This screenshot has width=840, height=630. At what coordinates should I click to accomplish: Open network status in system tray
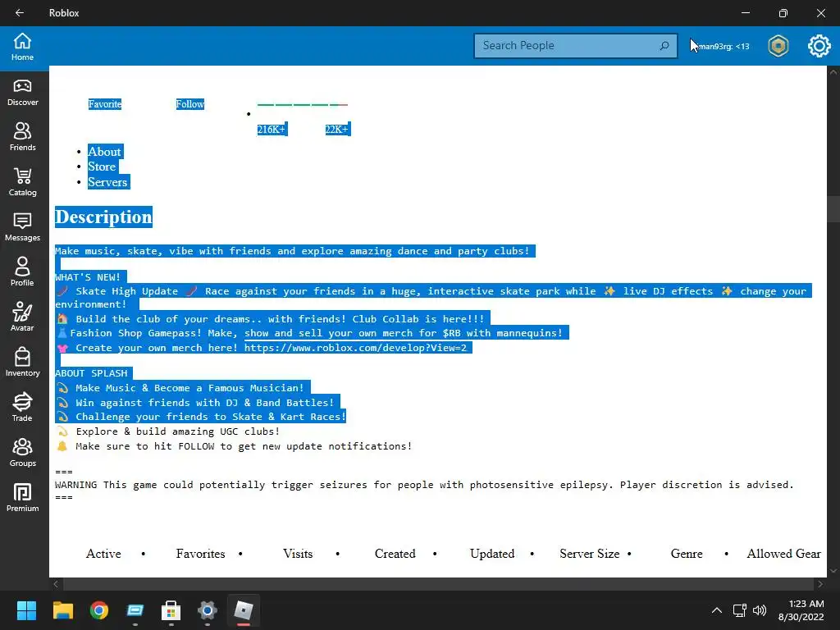point(740,610)
